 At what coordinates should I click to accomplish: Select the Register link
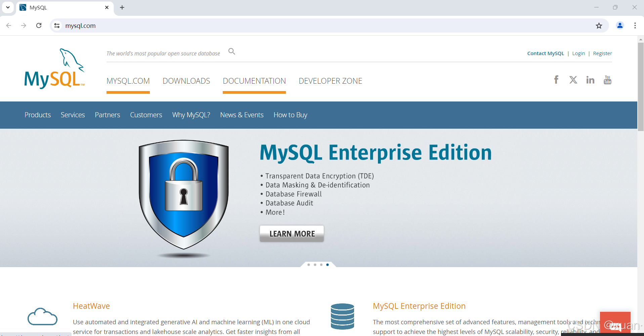click(602, 53)
